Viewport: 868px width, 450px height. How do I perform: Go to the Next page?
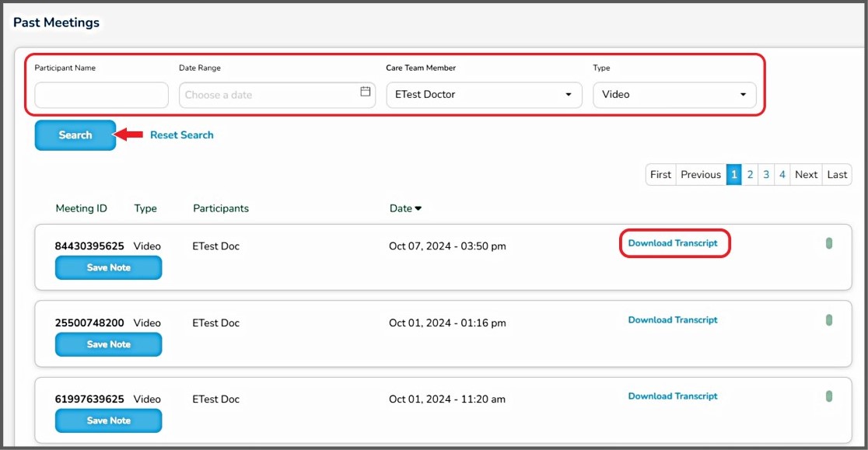806,175
